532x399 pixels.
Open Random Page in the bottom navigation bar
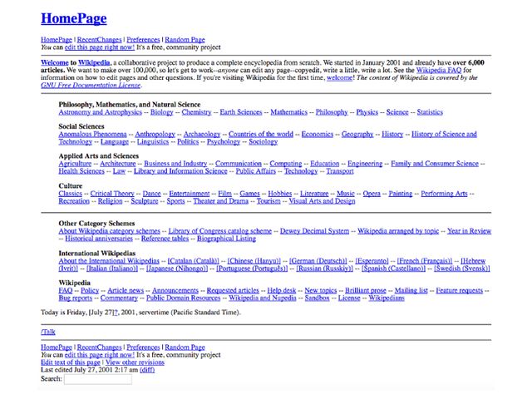[185, 347]
